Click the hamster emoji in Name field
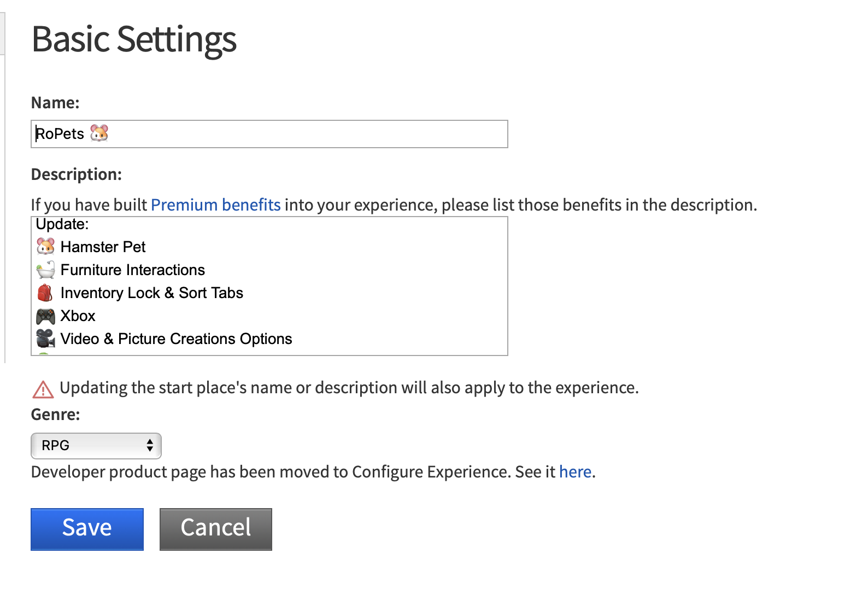The height and width of the screenshot is (606, 868). [99, 133]
